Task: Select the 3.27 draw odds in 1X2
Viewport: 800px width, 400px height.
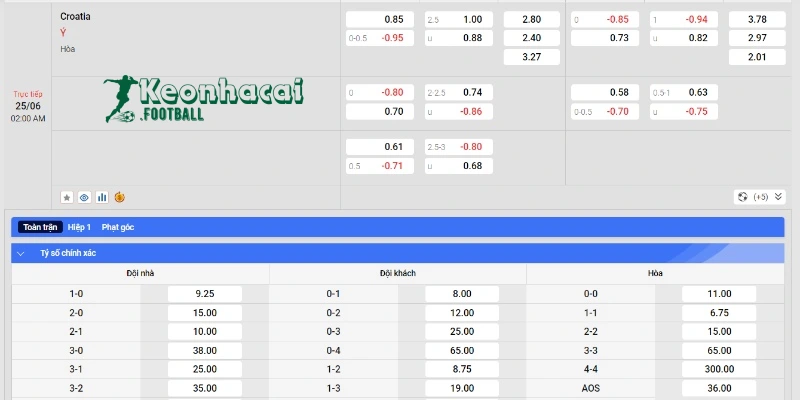Action: (531, 57)
